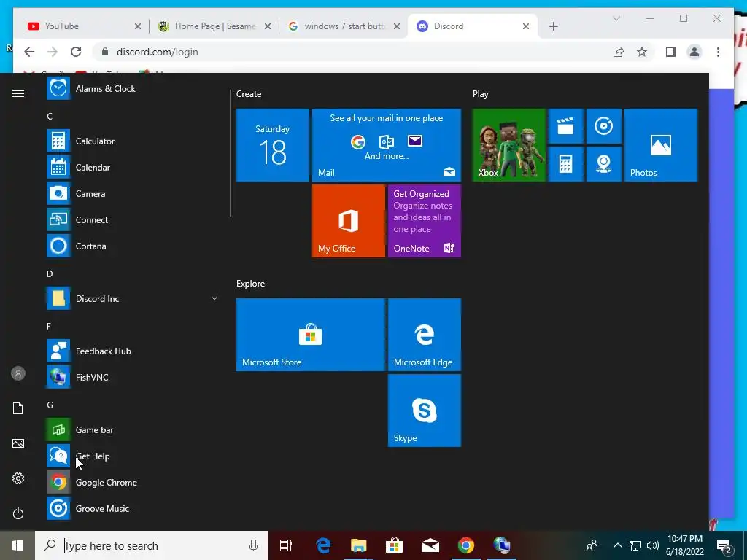Open Calendar in the app list
The height and width of the screenshot is (560, 747).
click(133, 167)
